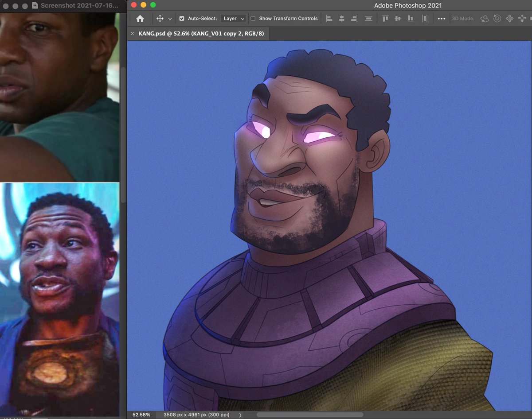Align bottom edges of layers
532x419 pixels.
point(410,19)
